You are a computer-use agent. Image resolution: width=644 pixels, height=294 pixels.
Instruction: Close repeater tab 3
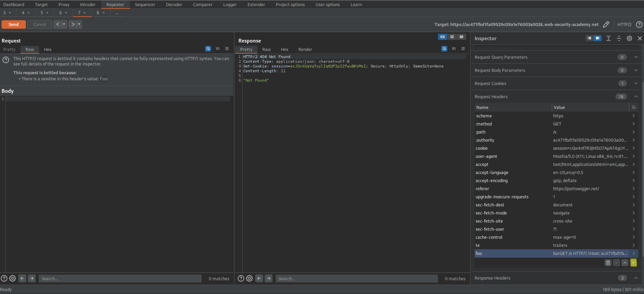(10, 13)
